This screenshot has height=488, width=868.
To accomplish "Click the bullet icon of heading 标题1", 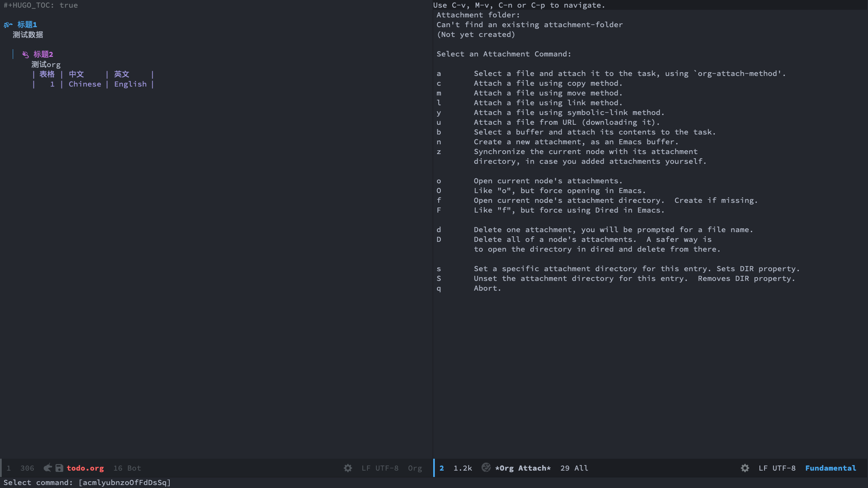I will pos(8,25).
